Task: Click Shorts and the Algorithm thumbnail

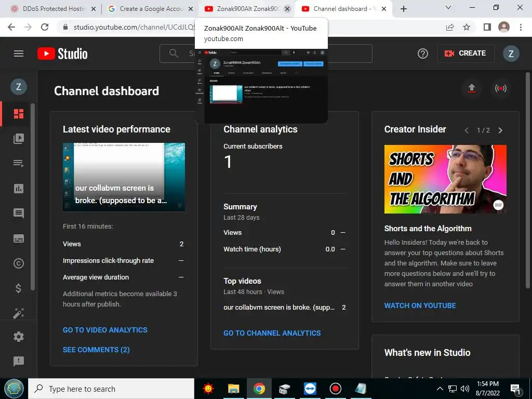Action: [445, 179]
